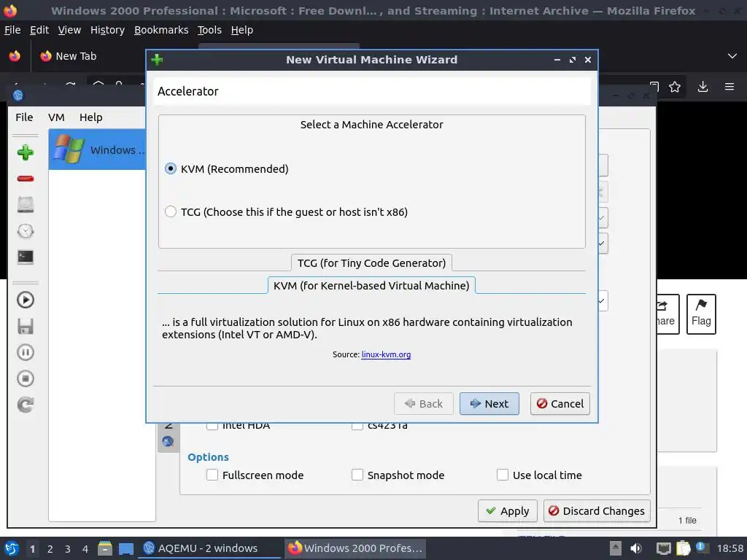Enable Fullscreen mode checkbox

click(212, 475)
